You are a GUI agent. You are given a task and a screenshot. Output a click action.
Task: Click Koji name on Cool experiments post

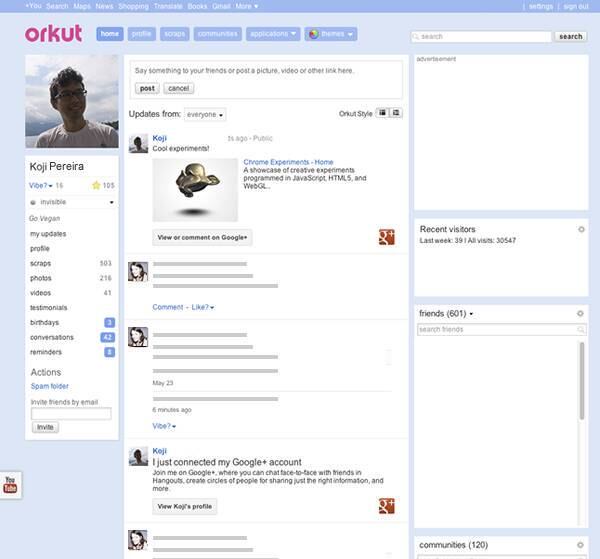[160, 138]
